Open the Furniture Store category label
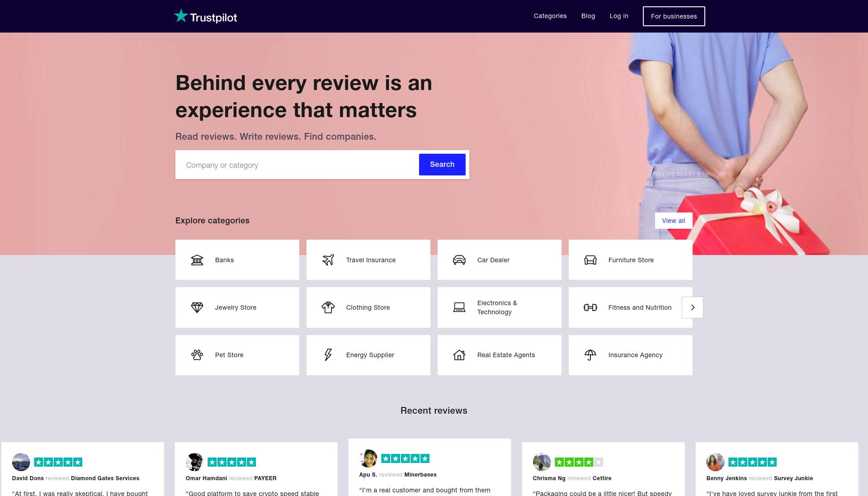 631,260
